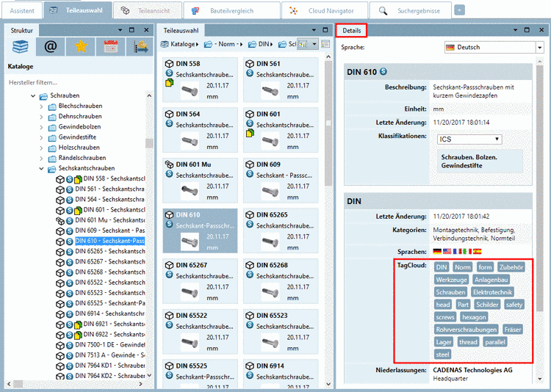
Task: Open view mode dropdown arrow in Teileauswahl
Action: coord(314,44)
